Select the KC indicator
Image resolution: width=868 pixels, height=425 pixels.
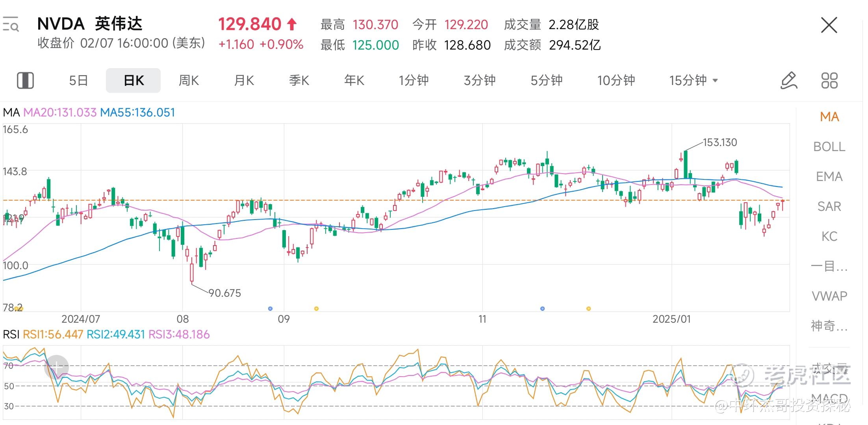829,237
